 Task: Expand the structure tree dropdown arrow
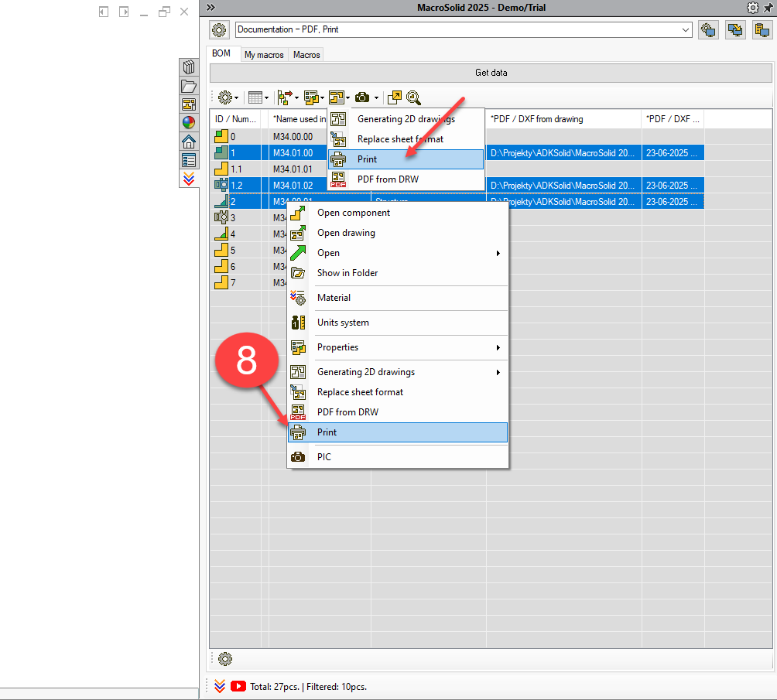click(297, 98)
